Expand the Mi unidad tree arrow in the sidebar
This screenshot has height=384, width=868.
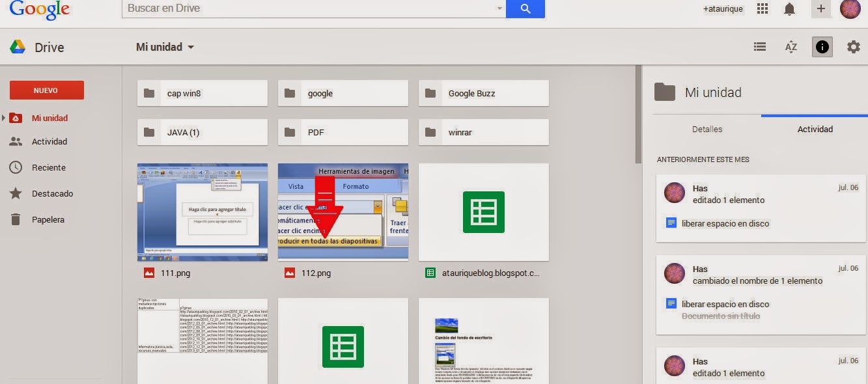tap(5, 118)
